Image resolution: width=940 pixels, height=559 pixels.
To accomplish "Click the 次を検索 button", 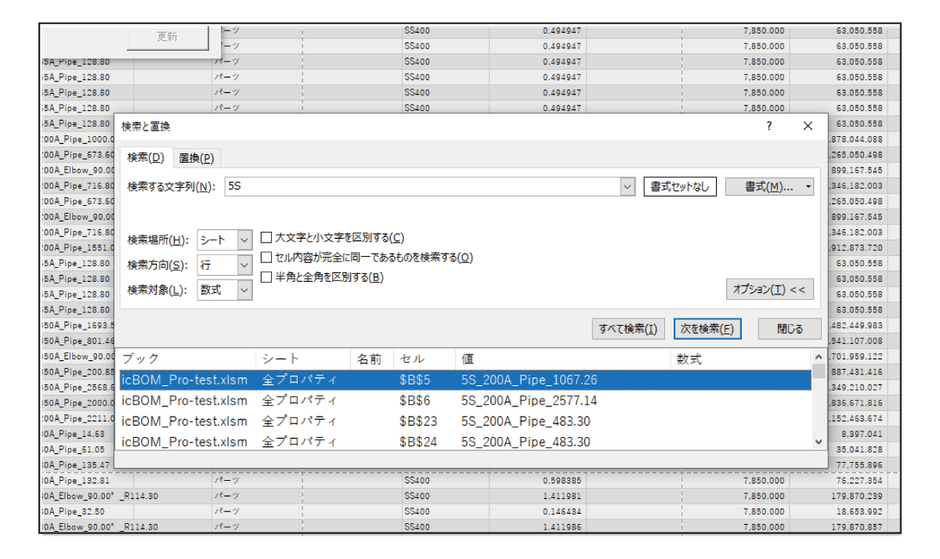I will 707,329.
